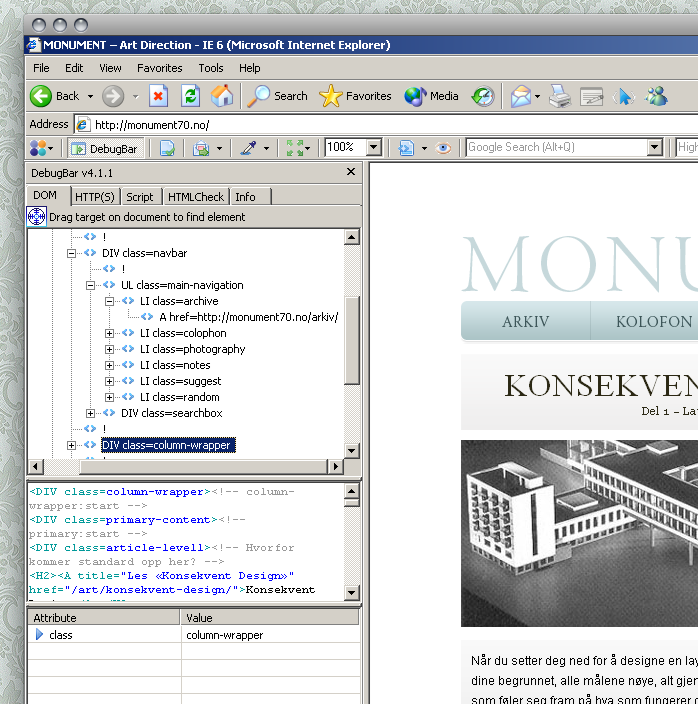Open the Home page icon
The width and height of the screenshot is (698, 704).
222,96
